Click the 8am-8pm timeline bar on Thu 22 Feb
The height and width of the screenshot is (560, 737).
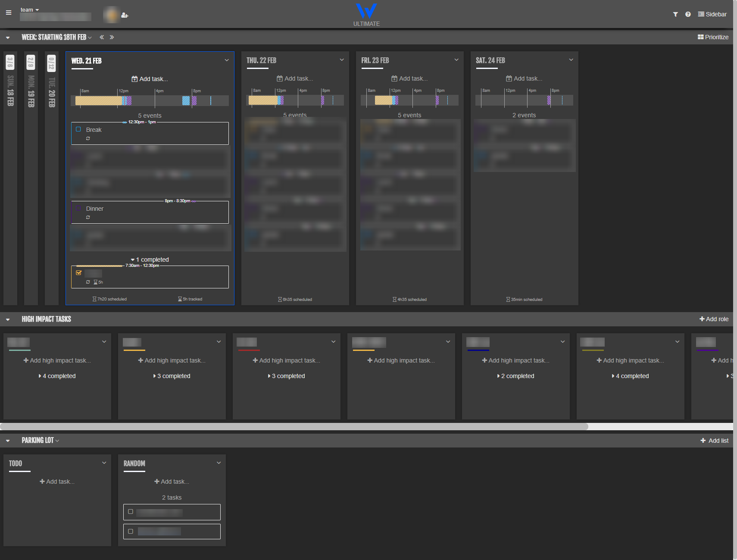(x=295, y=100)
